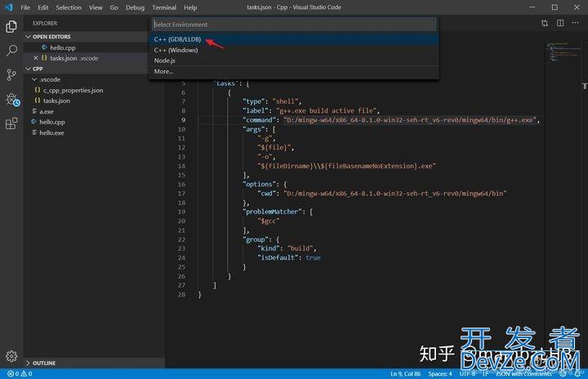Click the Select Environment input box
The width and height of the screenshot is (588, 379).
[x=294, y=25]
